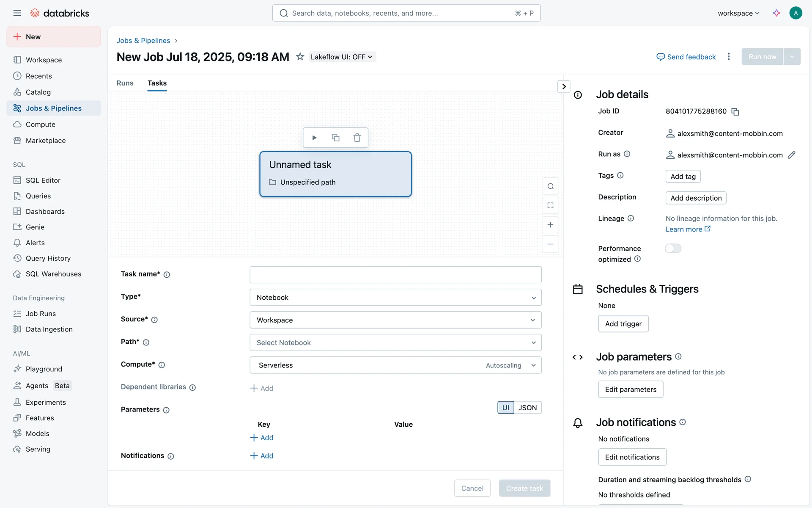Viewport: 812px width, 508px height.
Task: Click the duplicate task icon above task
Action: tap(335, 138)
